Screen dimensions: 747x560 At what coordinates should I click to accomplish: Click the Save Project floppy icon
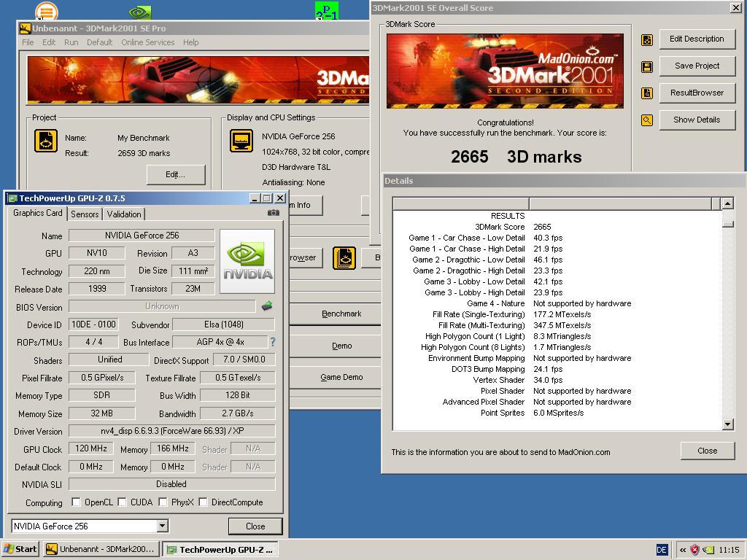[647, 67]
